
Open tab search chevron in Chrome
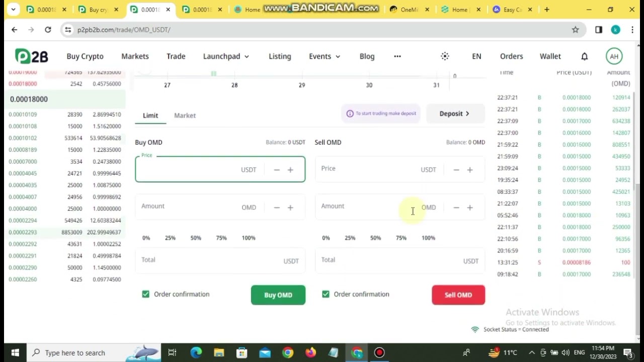13,10
